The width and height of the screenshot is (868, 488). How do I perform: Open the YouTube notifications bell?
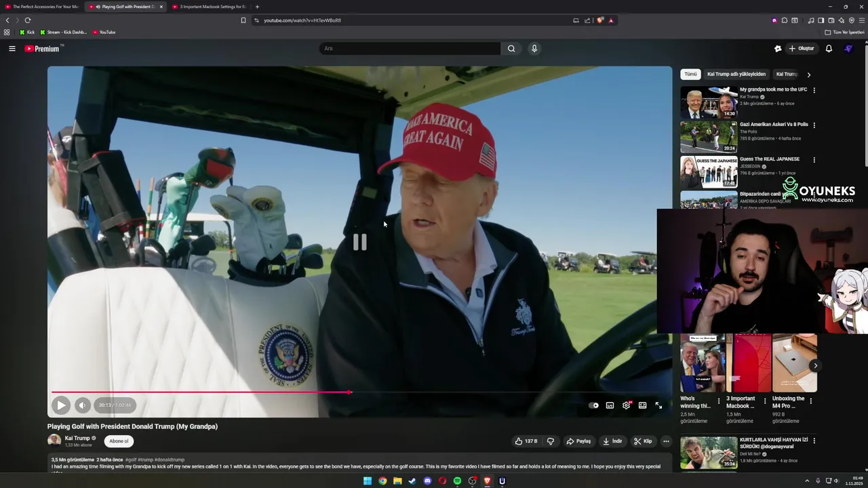829,49
